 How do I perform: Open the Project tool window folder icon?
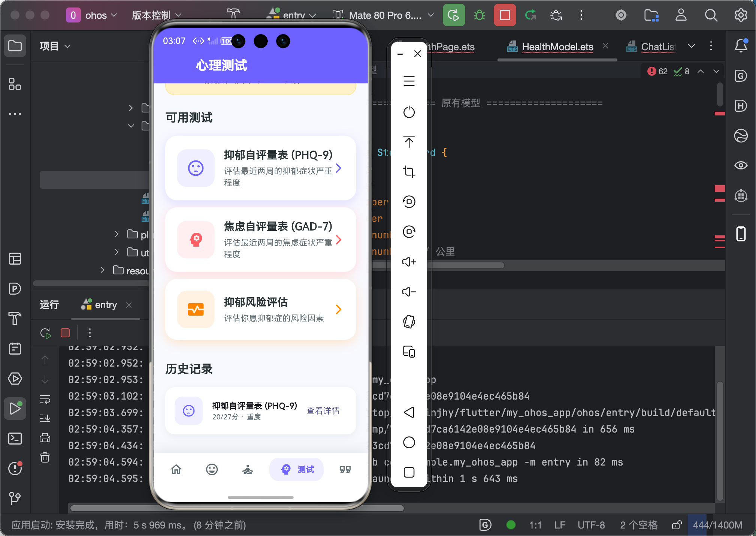[15, 46]
